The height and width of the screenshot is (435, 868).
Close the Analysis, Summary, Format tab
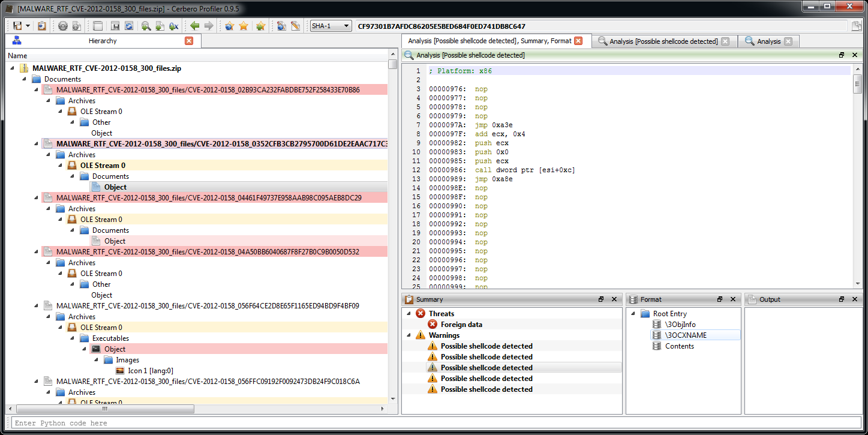click(578, 41)
